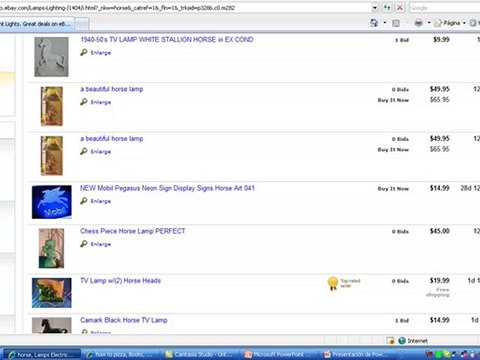Screen dimensions: 480x360
Task: Click the refresh page icon beside address bar
Action: click(x=387, y=7)
